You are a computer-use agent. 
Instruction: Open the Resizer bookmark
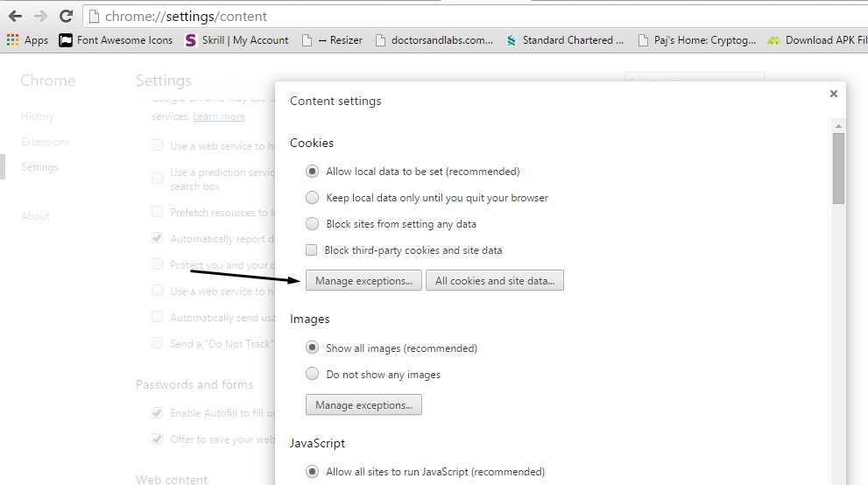pyautogui.click(x=332, y=40)
